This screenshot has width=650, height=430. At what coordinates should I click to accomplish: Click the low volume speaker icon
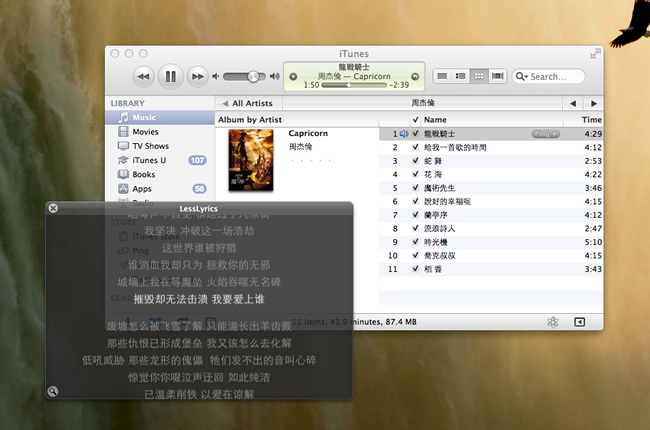(215, 77)
